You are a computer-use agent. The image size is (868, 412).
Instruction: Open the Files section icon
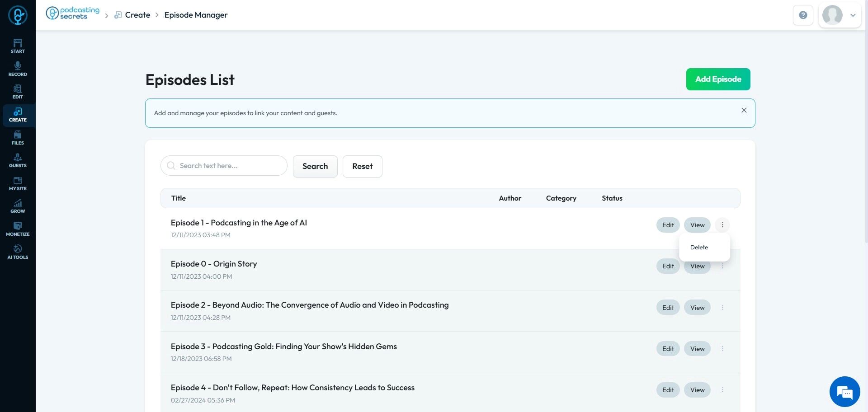click(18, 137)
